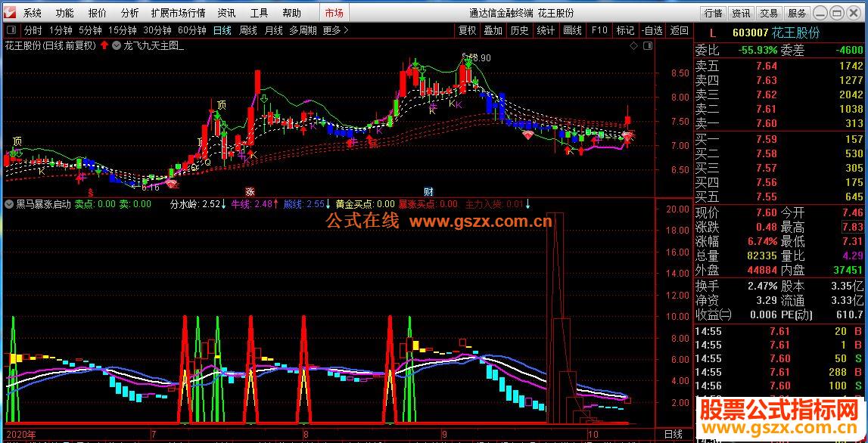868x443 pixels.
Task: Click the 历史 toolbar button
Action: tap(519, 30)
